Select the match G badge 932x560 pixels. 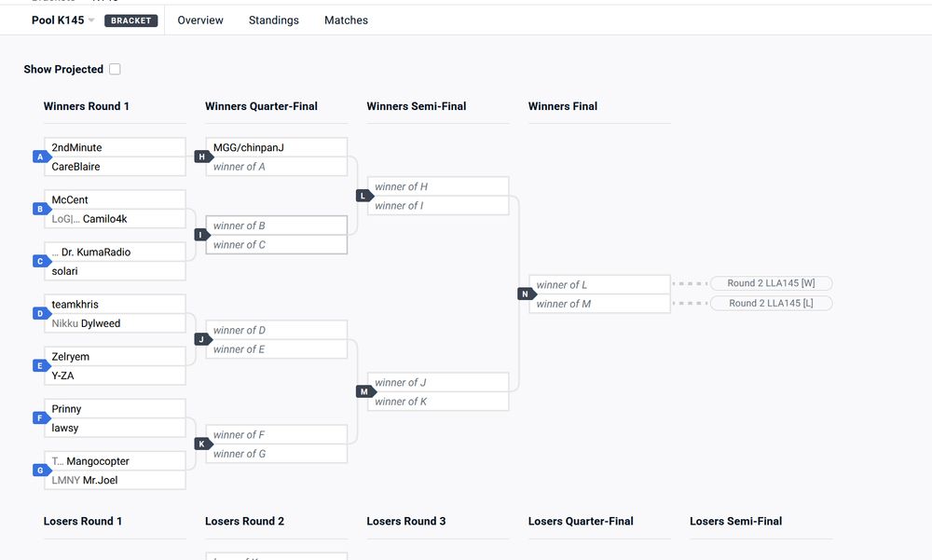pyautogui.click(x=40, y=471)
